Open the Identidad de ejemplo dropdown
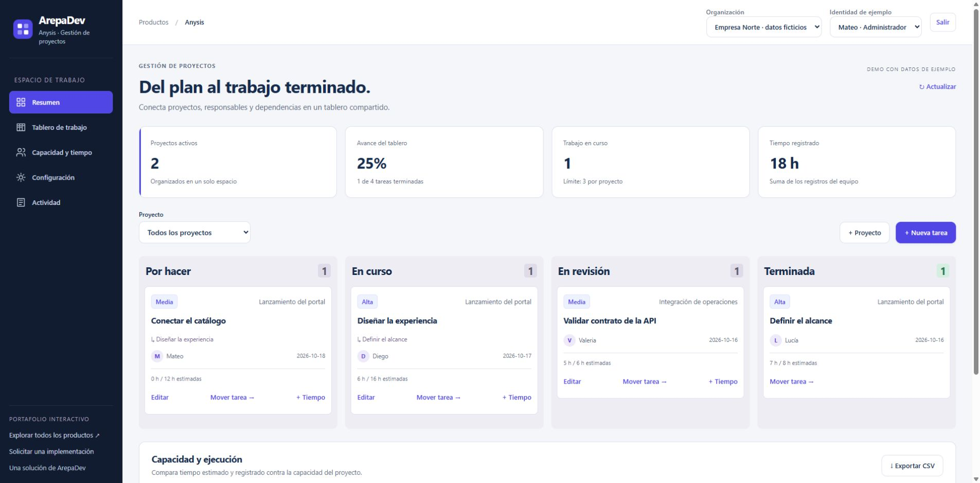Image resolution: width=980 pixels, height=483 pixels. point(876,27)
